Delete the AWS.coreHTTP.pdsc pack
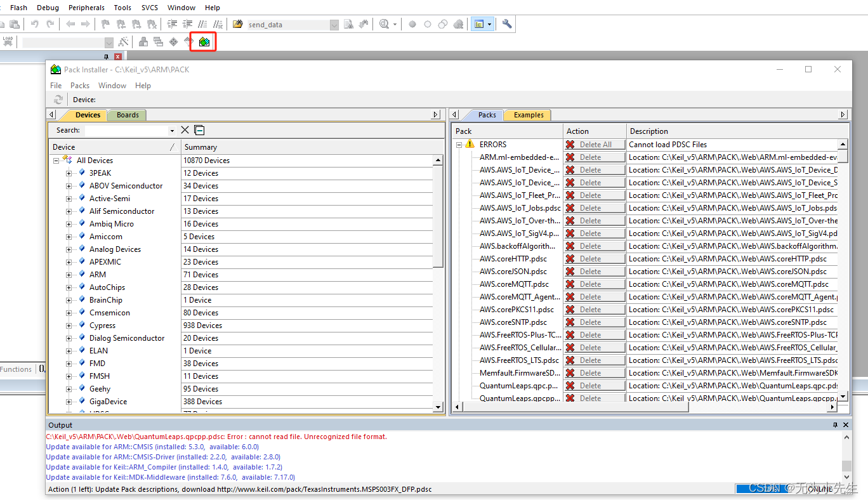 coord(595,259)
